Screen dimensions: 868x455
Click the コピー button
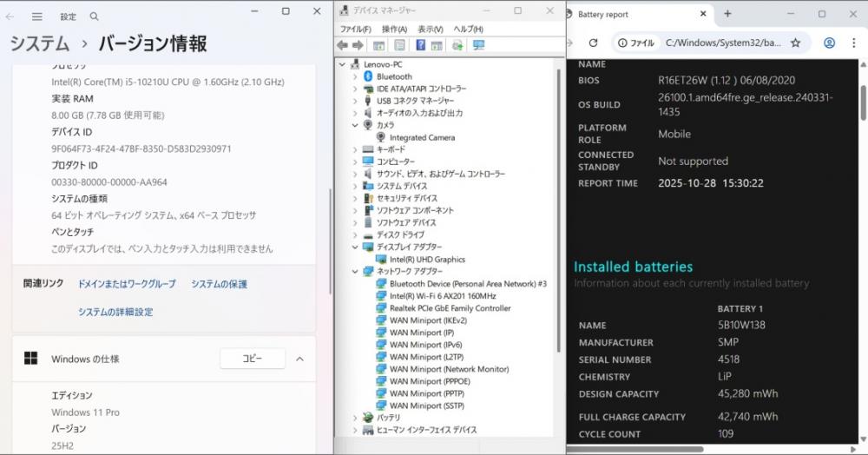[253, 359]
